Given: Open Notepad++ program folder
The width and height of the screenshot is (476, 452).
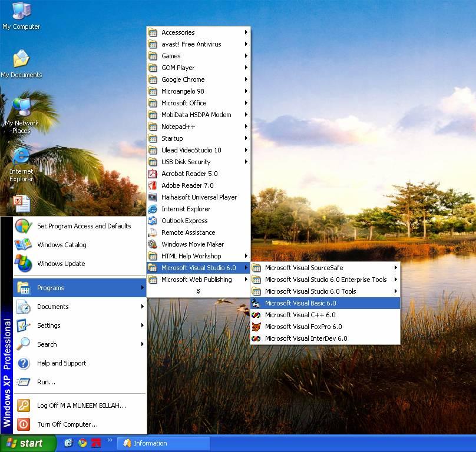Looking at the screenshot, I should click(x=199, y=127).
